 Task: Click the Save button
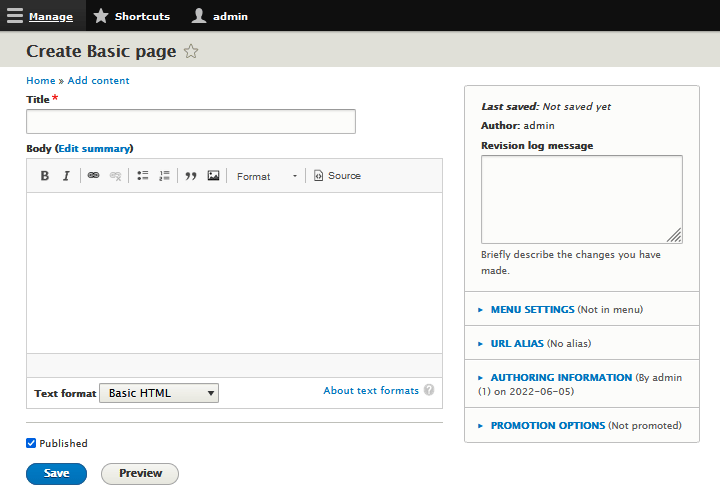tap(57, 473)
